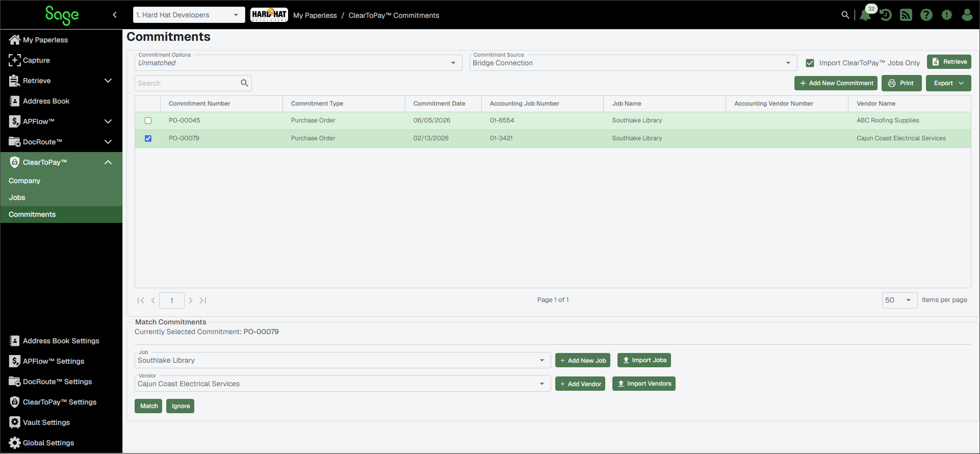
Task: Click the page number input field
Action: pyautogui.click(x=172, y=300)
